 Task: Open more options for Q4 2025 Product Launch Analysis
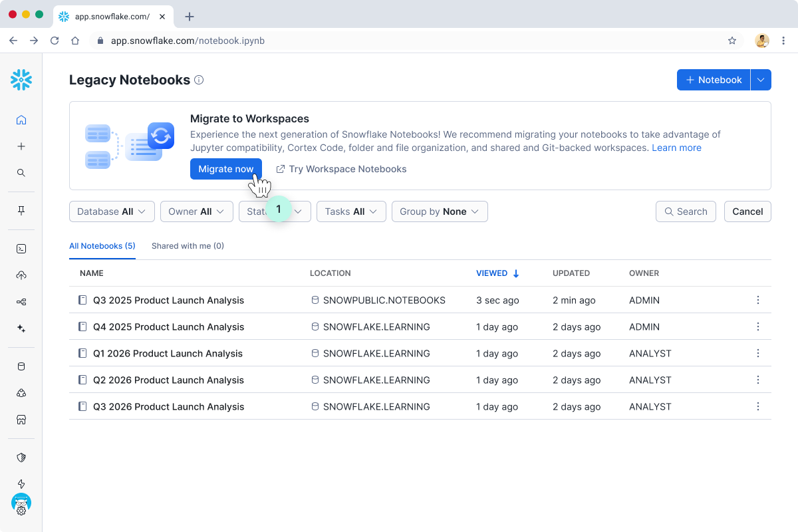(758, 327)
